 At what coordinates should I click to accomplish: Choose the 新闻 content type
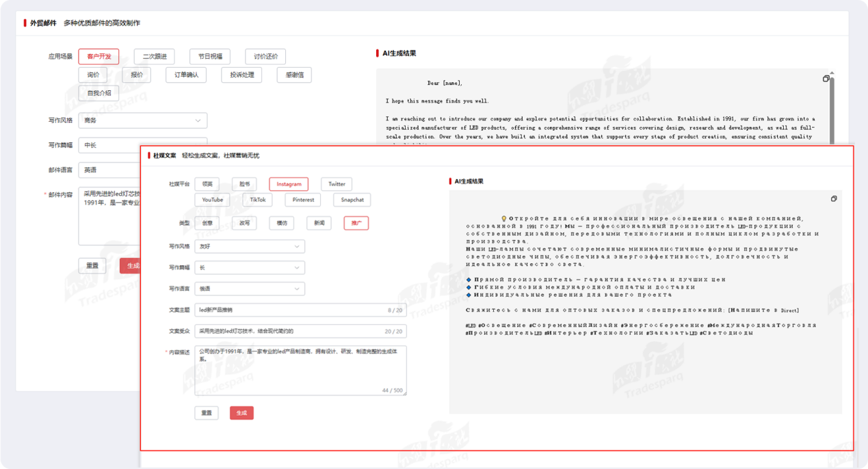(319, 223)
